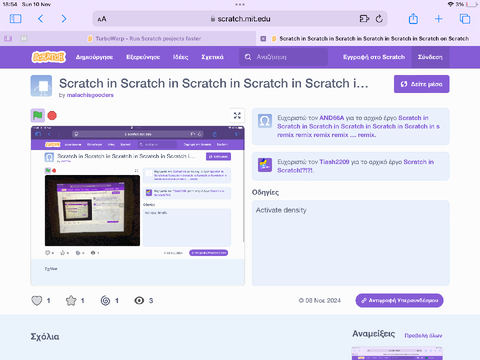Open the remix thumbnail under Αναμείξεις
Viewport: 480px width, 360px height.
[397, 353]
